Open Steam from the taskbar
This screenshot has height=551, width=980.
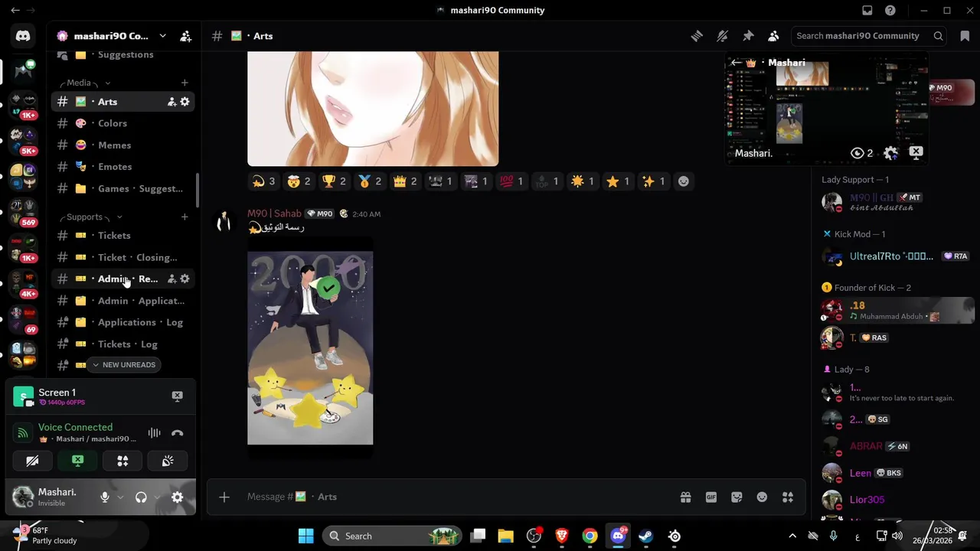tap(645, 536)
